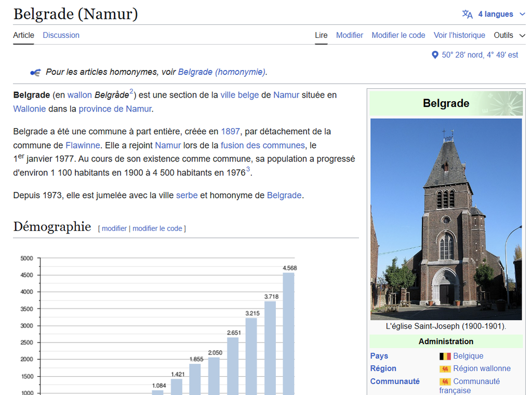
Task: Open the Saint-Joseph church photo
Action: tap(446, 219)
